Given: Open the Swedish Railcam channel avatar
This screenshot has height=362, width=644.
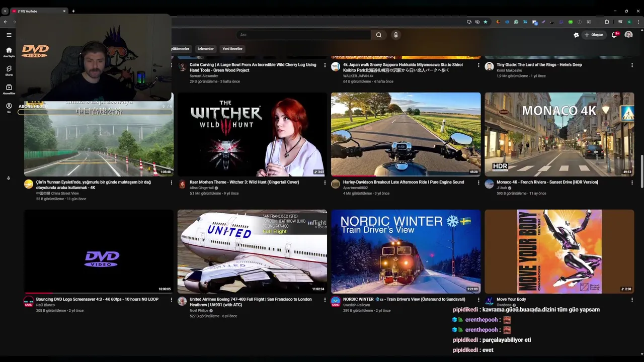Looking at the screenshot, I should (336, 301).
